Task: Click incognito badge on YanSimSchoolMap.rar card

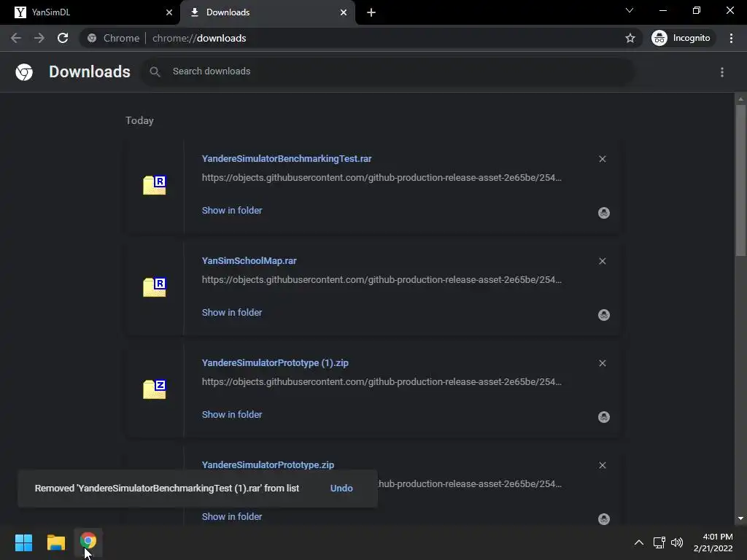Action: (x=603, y=315)
